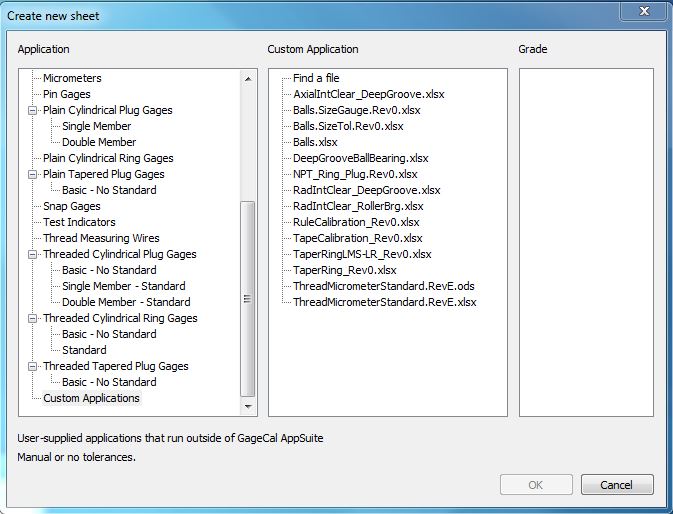This screenshot has width=673, height=514.
Task: Click the Application list scroll up arrow
Action: point(248,79)
